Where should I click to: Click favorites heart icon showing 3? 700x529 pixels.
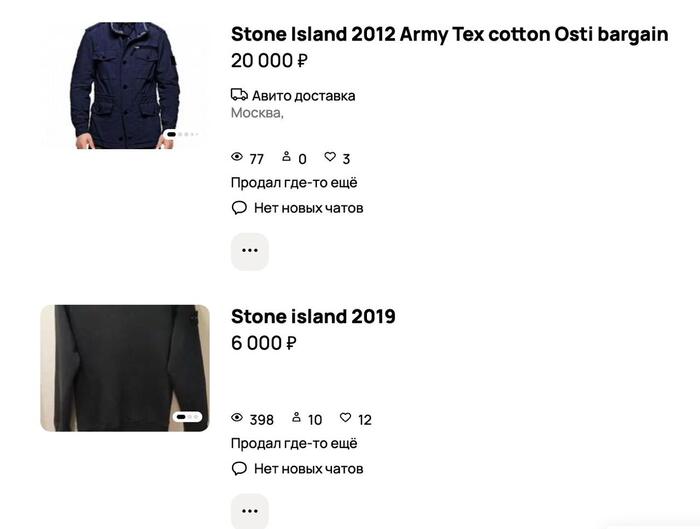point(330,158)
